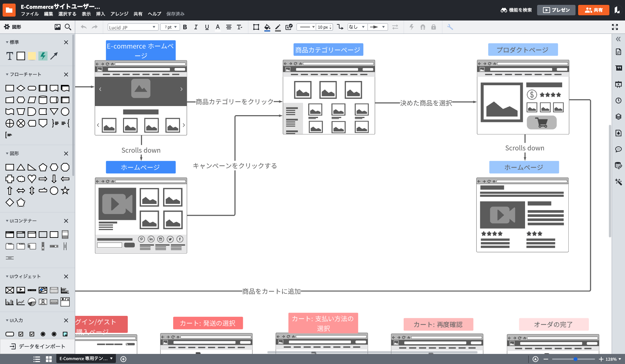This screenshot has height=364, width=625.
Task: Open the fill color bucket tool
Action: pos(267,27)
